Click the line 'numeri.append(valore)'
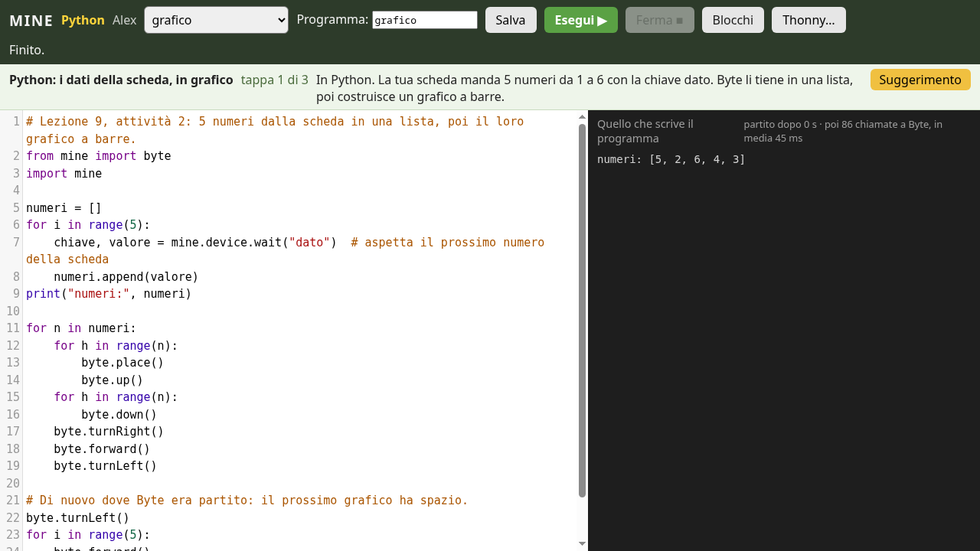 pos(126,276)
